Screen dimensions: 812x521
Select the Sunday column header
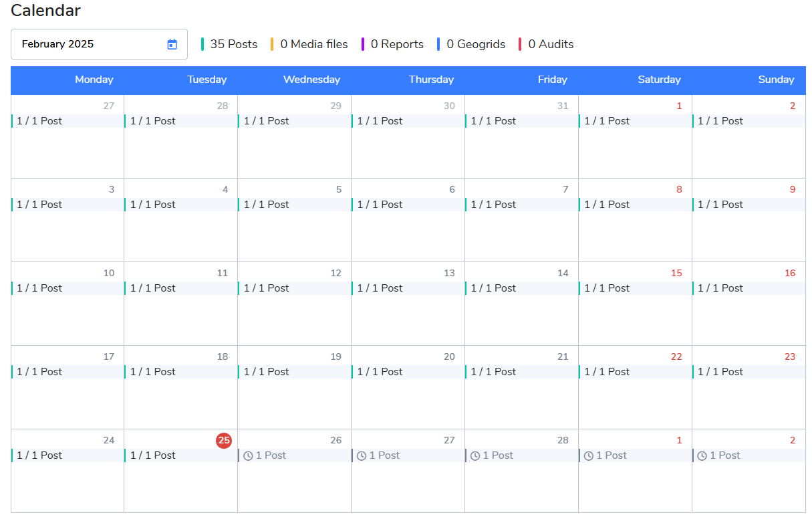[776, 80]
